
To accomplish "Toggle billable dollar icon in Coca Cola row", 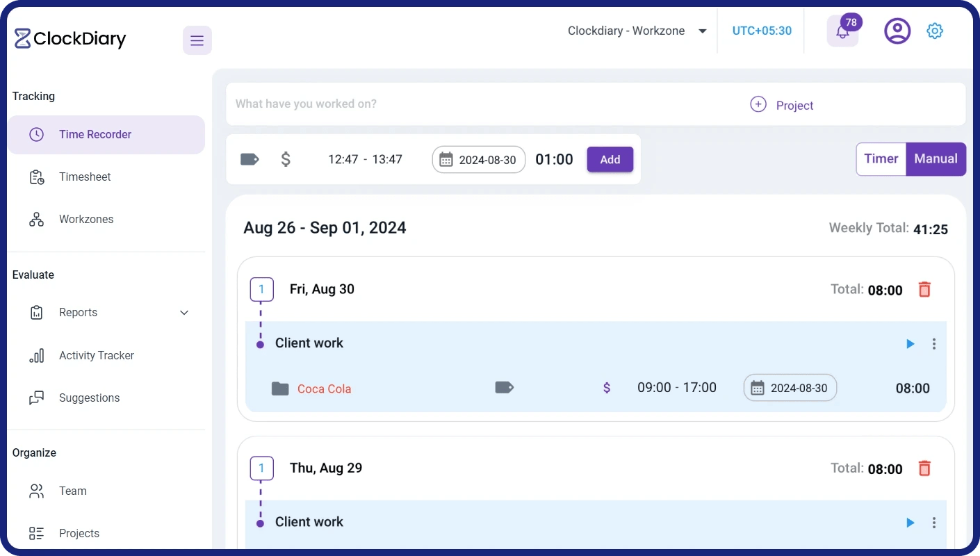I will tap(607, 388).
